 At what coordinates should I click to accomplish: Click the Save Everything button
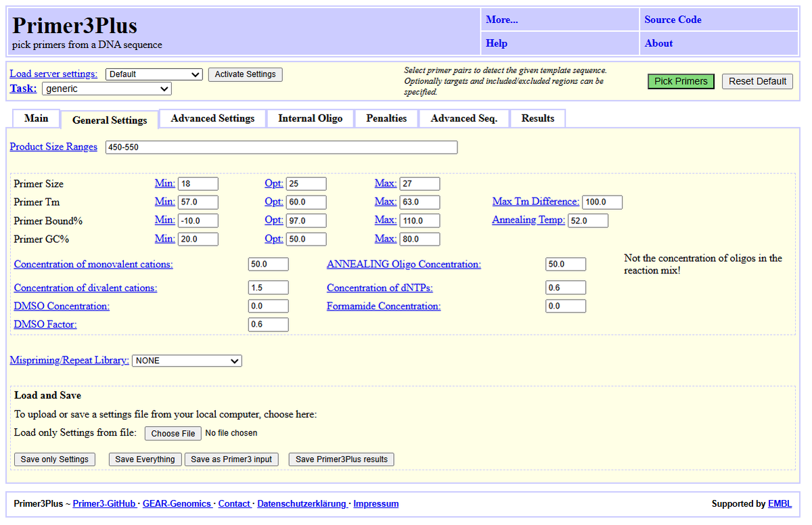click(x=145, y=459)
